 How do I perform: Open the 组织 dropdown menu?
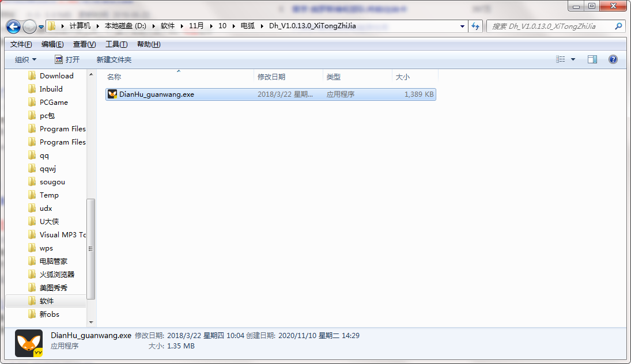25,59
